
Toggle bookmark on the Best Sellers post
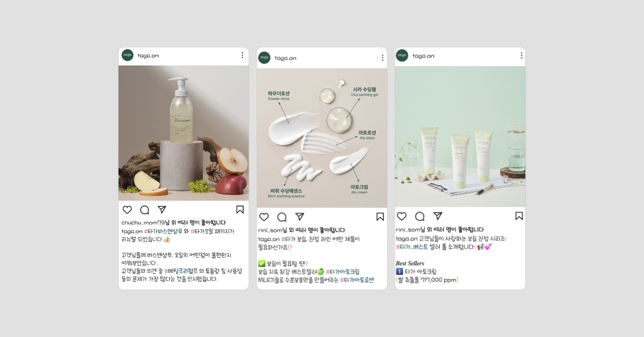519,216
